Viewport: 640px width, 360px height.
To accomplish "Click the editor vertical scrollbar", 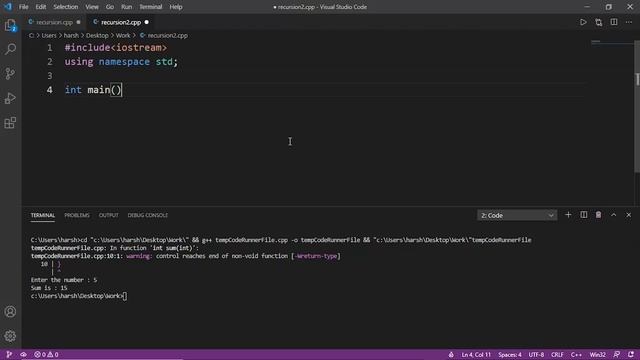I will 637,107.
